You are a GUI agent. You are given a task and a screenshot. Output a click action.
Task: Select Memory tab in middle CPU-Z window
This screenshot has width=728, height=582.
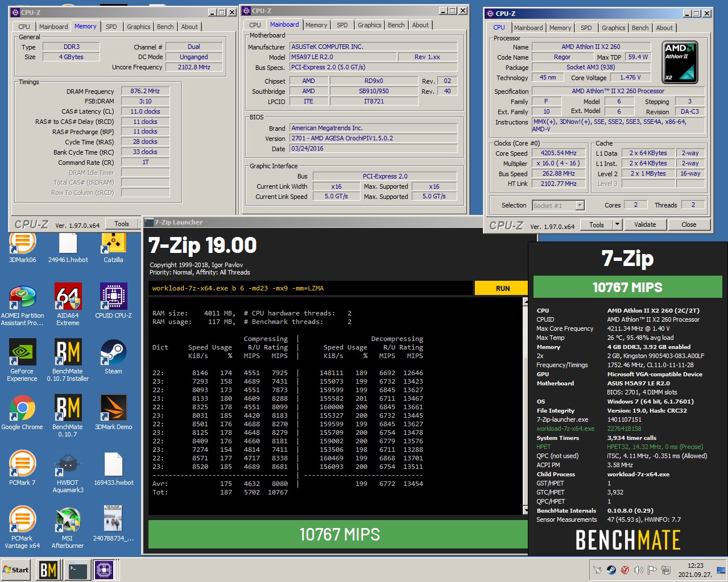(316, 25)
